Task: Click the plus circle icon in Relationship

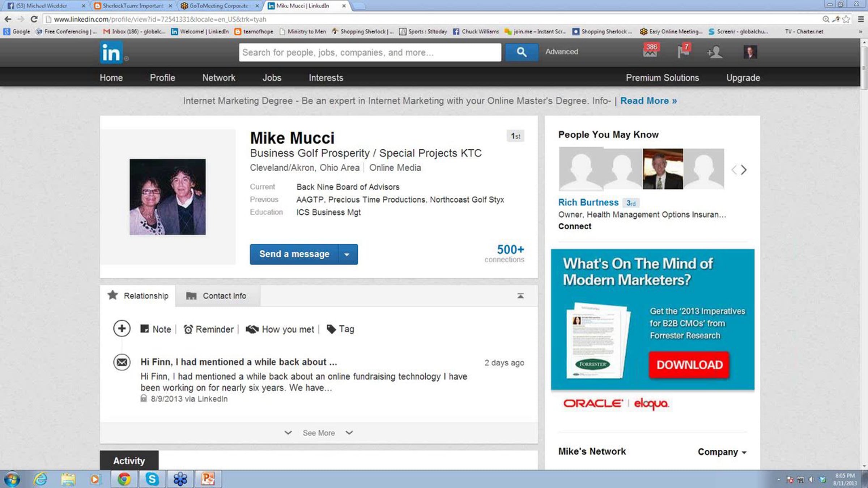Action: click(122, 329)
